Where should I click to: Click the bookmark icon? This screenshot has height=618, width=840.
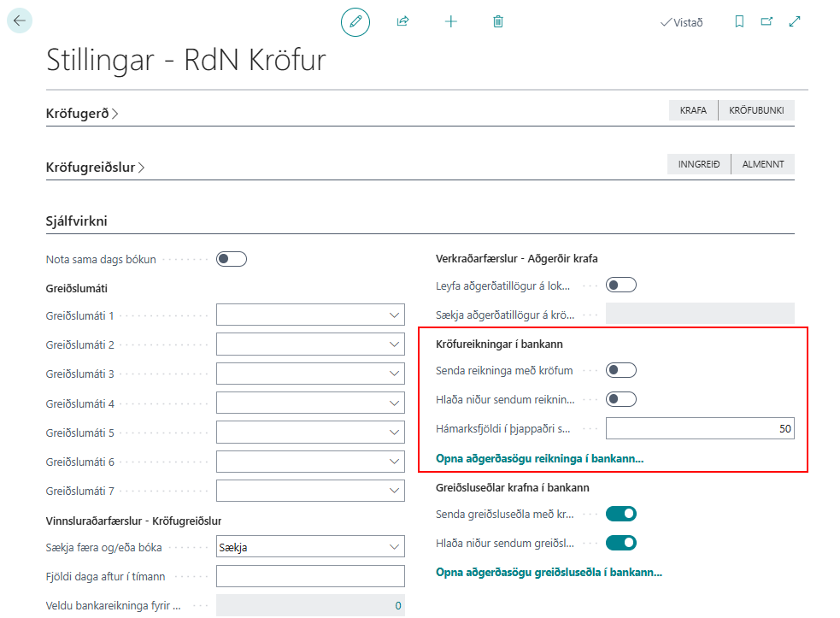pos(739,21)
